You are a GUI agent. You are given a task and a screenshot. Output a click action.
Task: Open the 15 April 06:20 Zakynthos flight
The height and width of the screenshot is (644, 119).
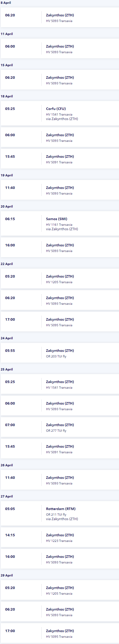click(60, 80)
